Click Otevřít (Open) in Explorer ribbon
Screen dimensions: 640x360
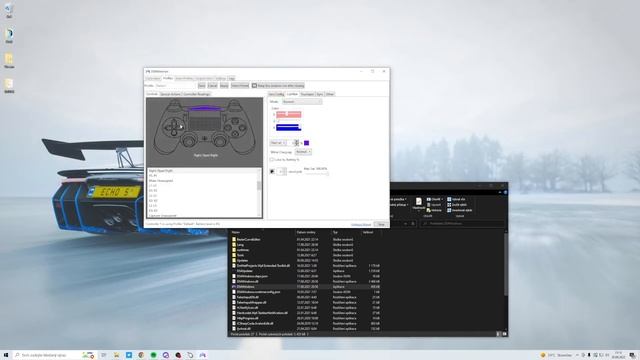[x=435, y=199]
